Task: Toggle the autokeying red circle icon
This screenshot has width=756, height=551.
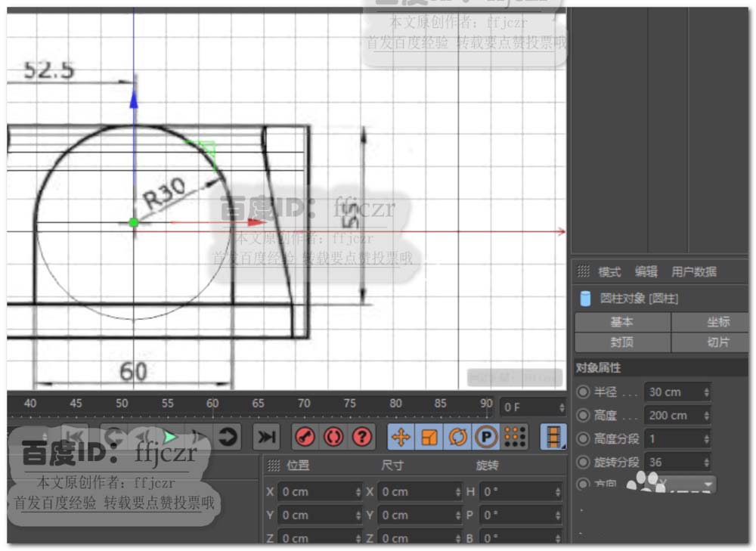Action: click(333, 437)
